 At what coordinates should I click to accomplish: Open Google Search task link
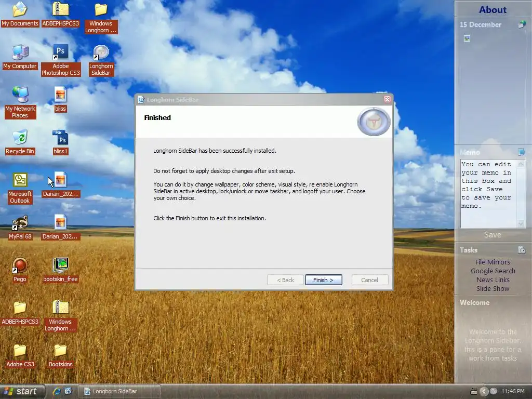[x=493, y=271]
